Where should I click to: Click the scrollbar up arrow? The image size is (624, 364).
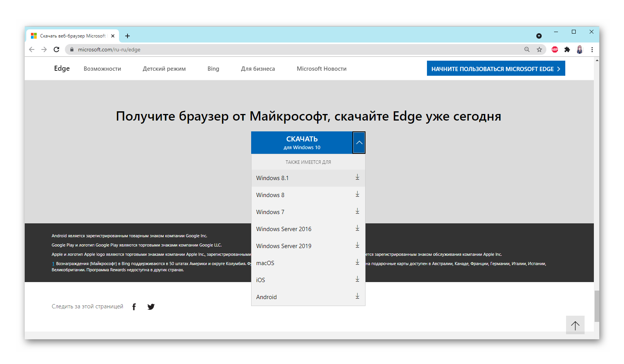point(597,60)
